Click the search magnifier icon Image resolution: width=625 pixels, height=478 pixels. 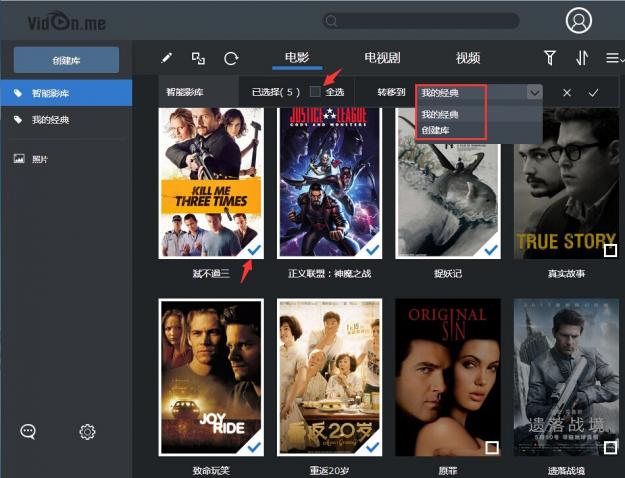(x=331, y=21)
